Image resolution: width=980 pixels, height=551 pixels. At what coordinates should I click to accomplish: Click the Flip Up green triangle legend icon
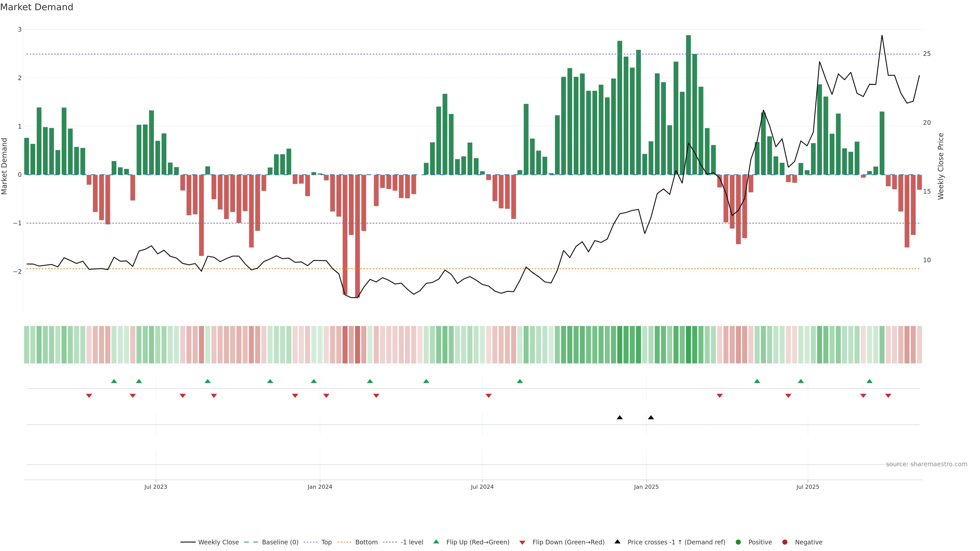pyautogui.click(x=436, y=542)
